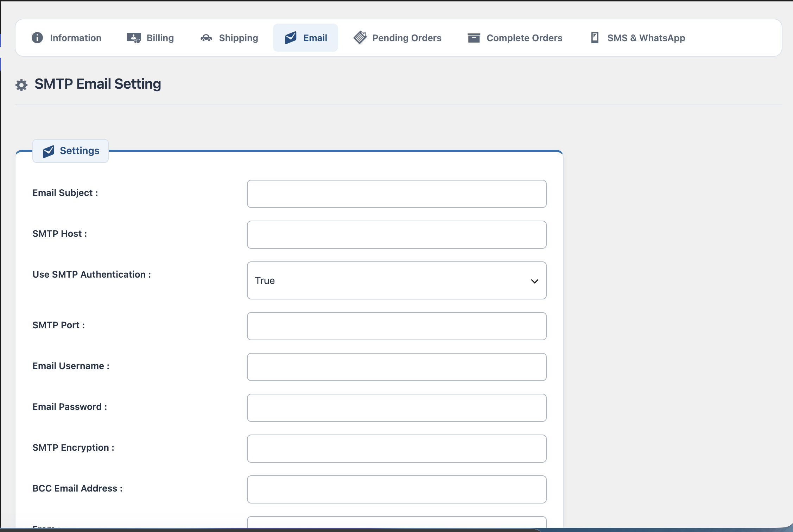
Task: Go to the Shipping tab
Action: 229,38
